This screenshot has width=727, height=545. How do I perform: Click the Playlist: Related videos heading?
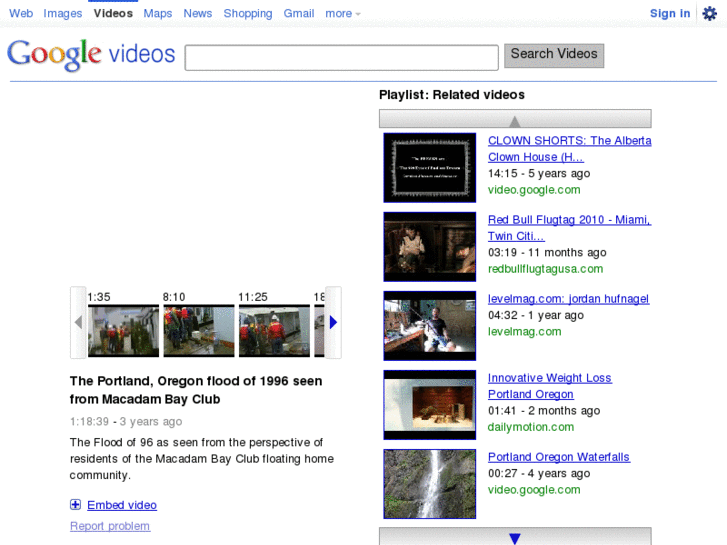(x=452, y=95)
